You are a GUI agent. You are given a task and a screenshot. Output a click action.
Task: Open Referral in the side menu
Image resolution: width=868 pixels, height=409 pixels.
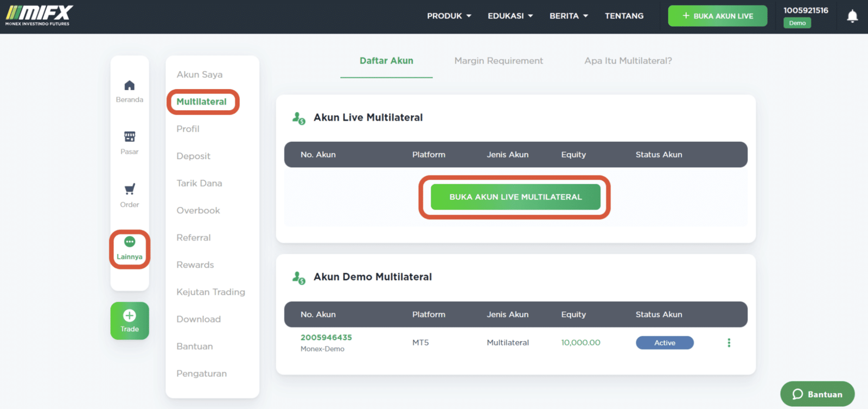[x=193, y=237]
